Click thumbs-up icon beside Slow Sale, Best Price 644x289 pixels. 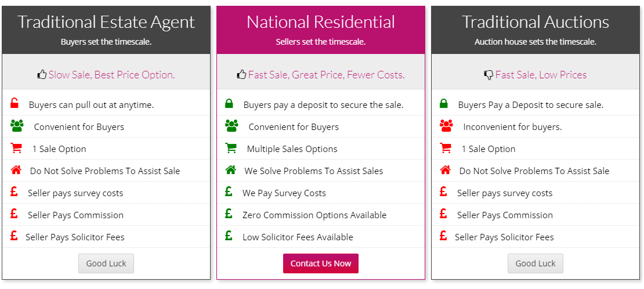pyautogui.click(x=42, y=74)
